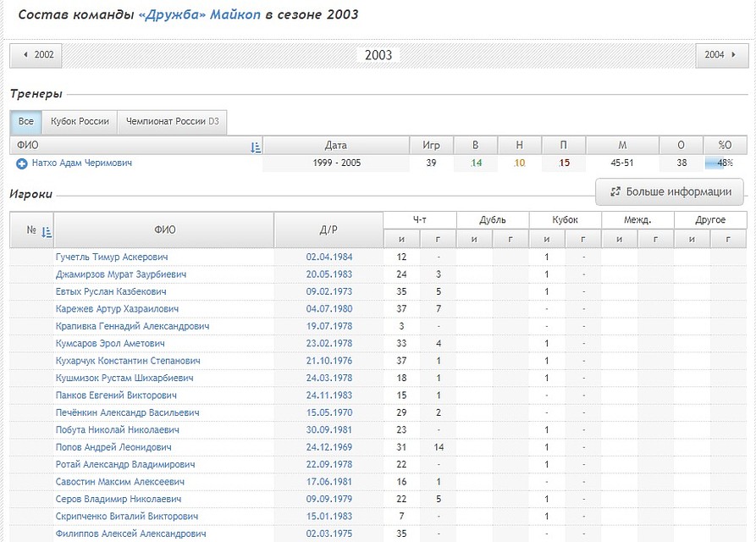The image size is (756, 542).
Task: Click the Дубль column group header
Action: coord(492,220)
